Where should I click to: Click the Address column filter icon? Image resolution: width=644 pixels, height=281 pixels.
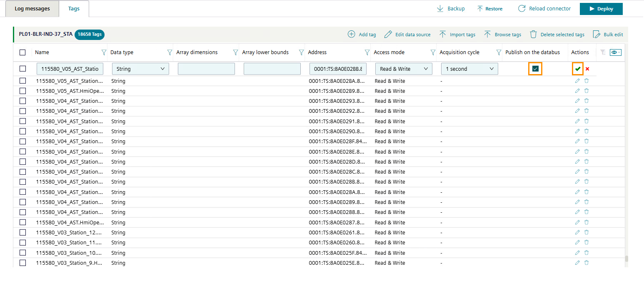pyautogui.click(x=367, y=52)
